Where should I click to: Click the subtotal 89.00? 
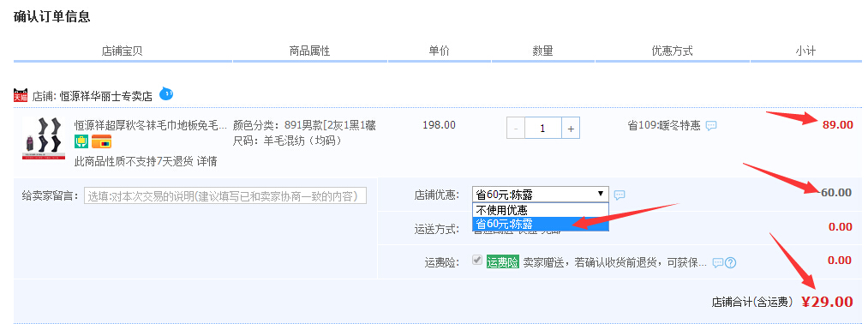837,124
